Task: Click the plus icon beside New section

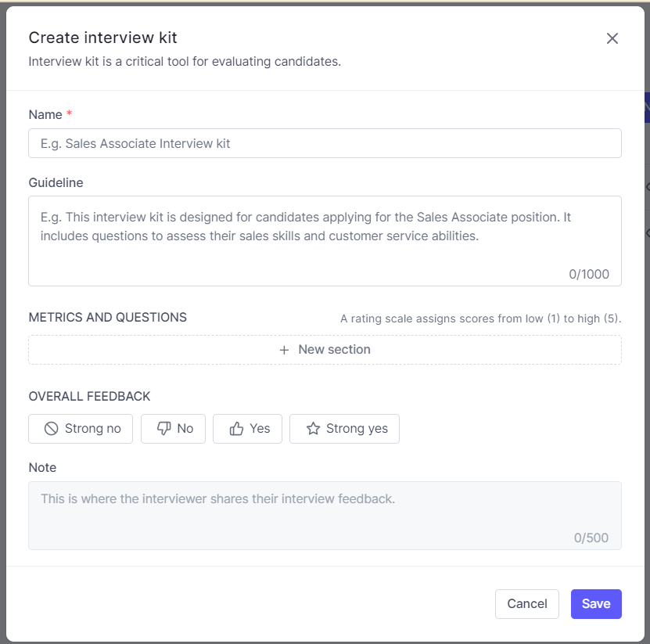Action: 285,350
